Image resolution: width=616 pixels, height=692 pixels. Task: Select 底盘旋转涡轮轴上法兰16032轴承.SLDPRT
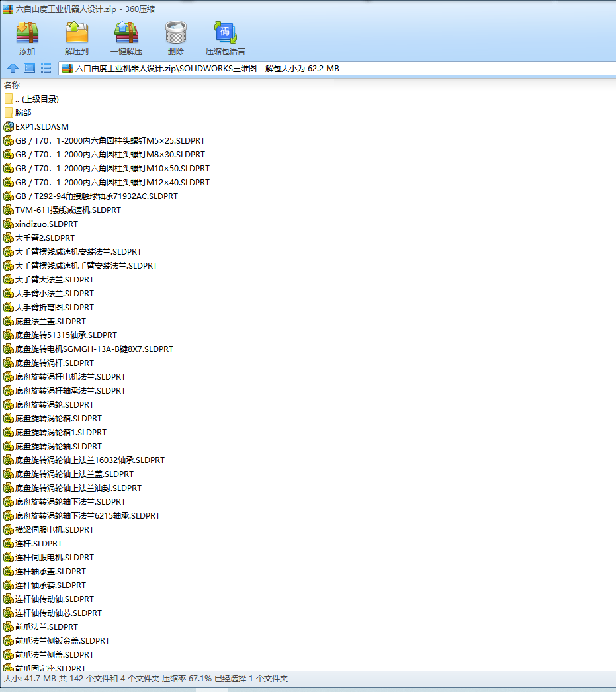[84, 460]
